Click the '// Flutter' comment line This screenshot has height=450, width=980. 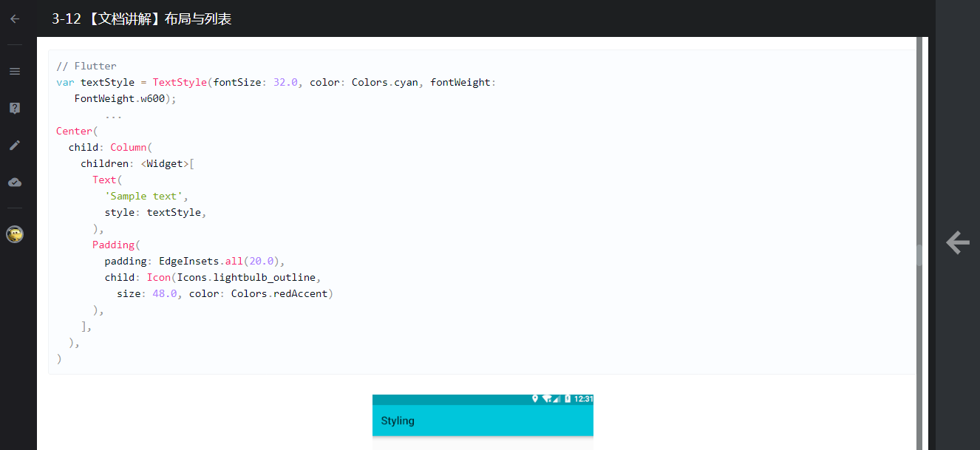[x=86, y=66]
